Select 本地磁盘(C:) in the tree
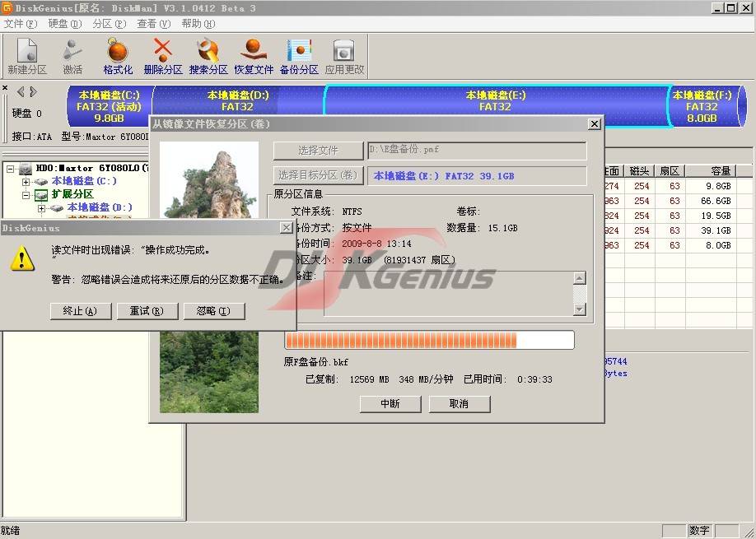The width and height of the screenshot is (756, 539). point(84,181)
